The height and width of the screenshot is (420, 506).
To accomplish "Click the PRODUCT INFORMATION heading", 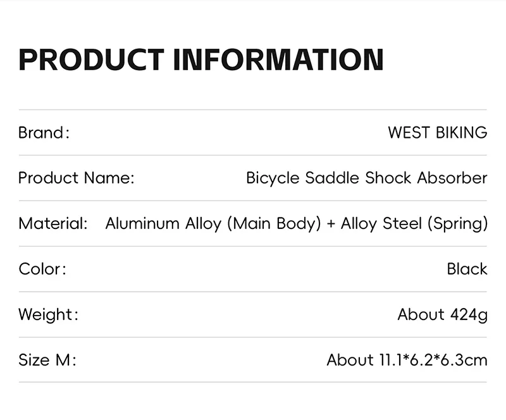I will (x=201, y=59).
